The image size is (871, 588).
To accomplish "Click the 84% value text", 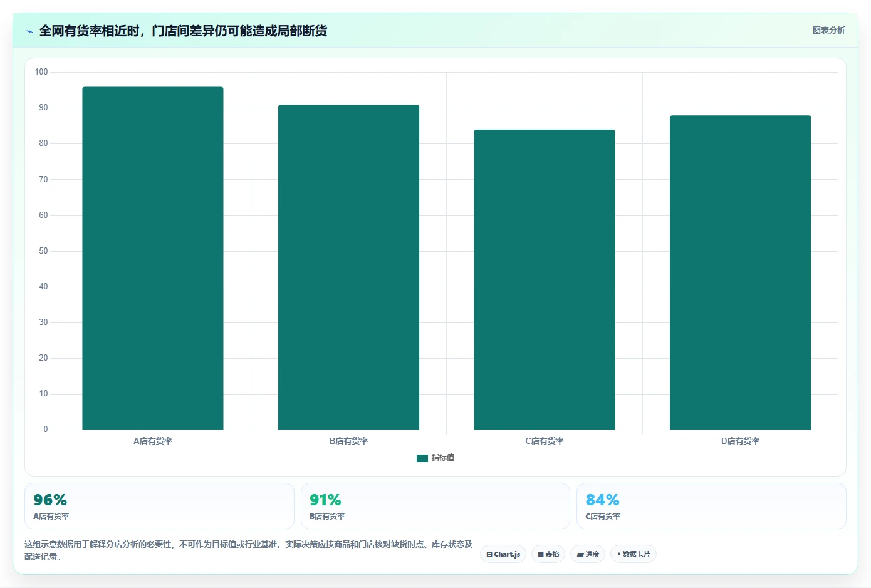I will 602,500.
